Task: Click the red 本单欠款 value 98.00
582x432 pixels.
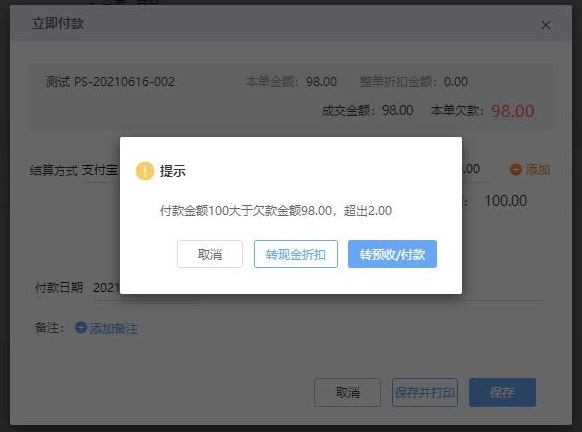Action: click(x=513, y=111)
